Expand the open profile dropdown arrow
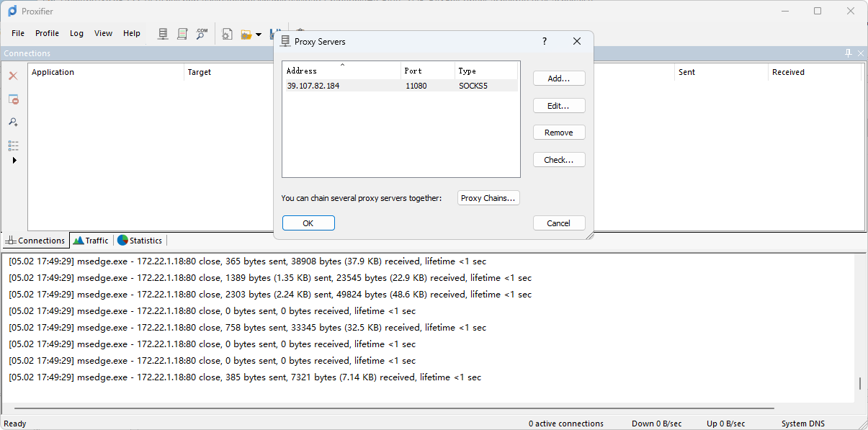This screenshot has height=430, width=868. [x=259, y=35]
